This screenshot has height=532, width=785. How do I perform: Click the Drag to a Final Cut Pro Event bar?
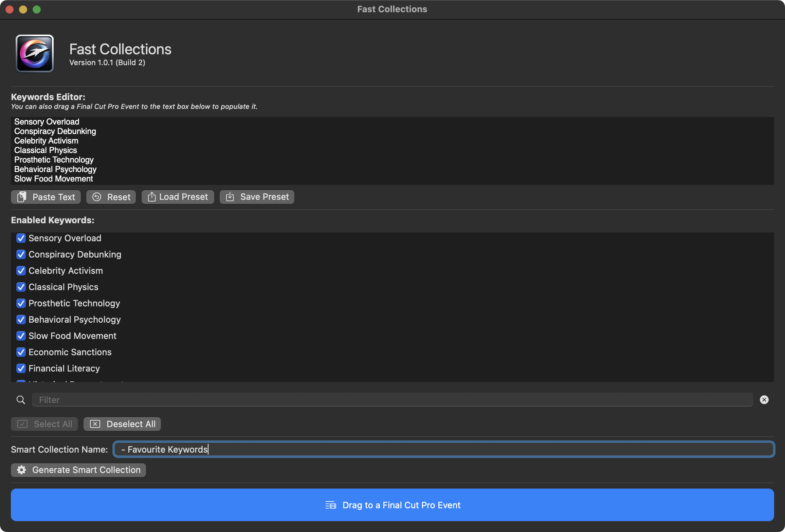[x=392, y=505]
